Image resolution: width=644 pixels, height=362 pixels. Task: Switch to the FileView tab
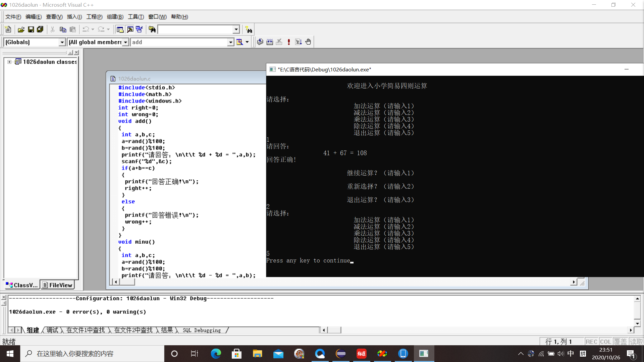[x=57, y=285]
